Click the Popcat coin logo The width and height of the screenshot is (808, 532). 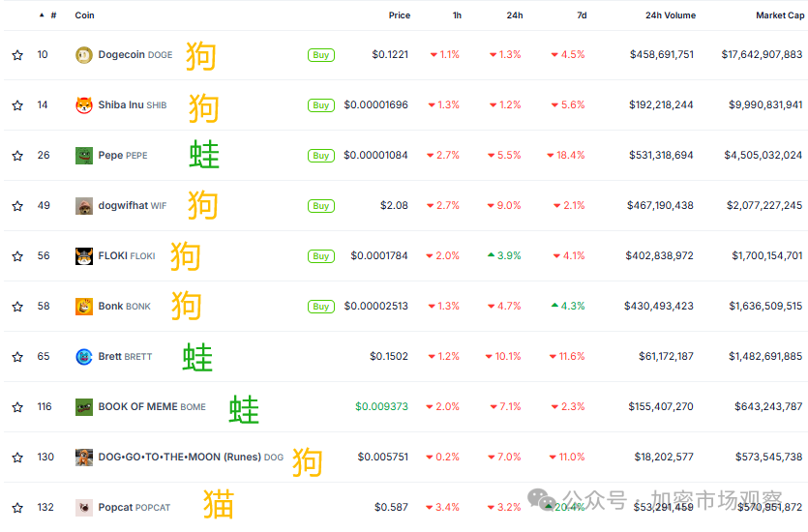click(84, 507)
